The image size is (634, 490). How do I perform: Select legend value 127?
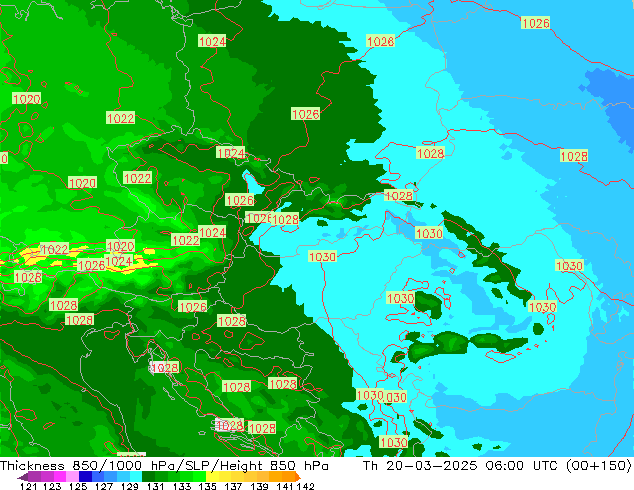[104, 486]
